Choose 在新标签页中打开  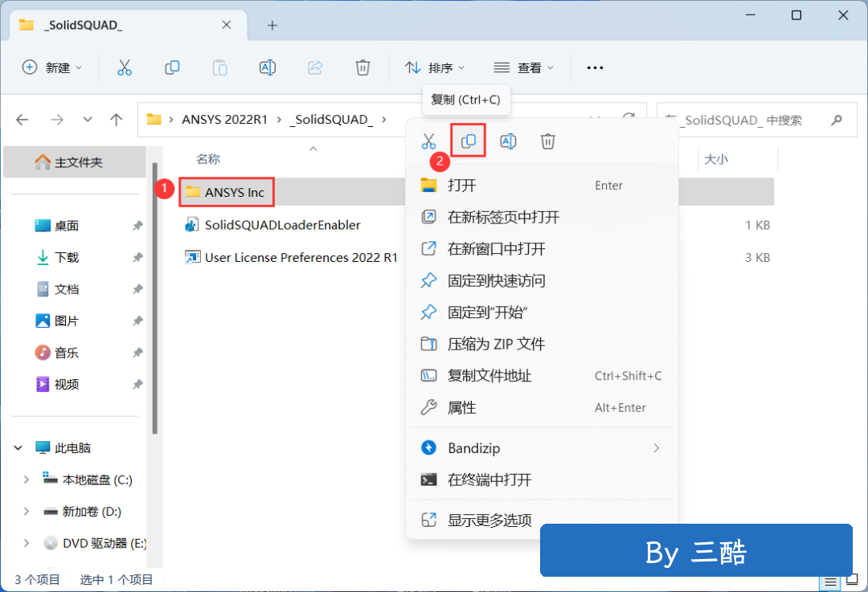[542, 217]
